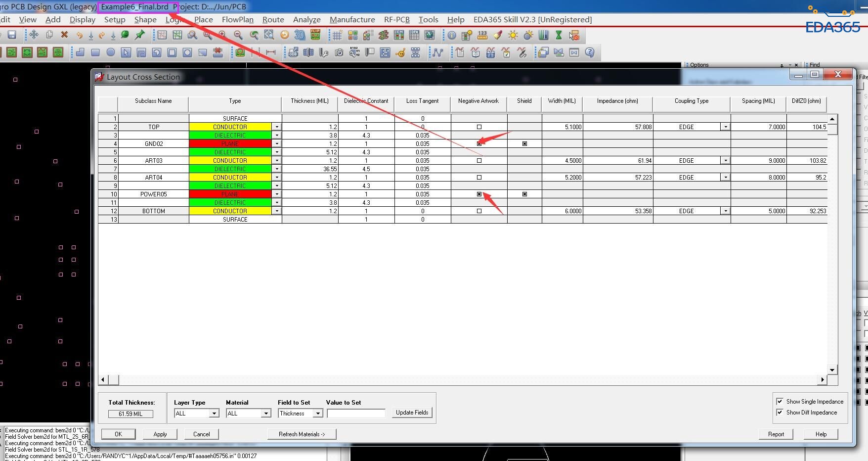Open the DFA spreadsheet icon
The width and height of the screenshot is (868, 461).
coord(414,35)
